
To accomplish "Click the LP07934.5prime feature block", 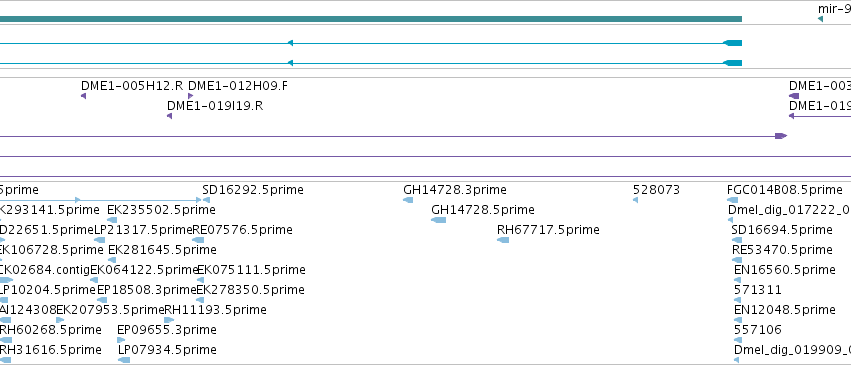I will (124, 360).
